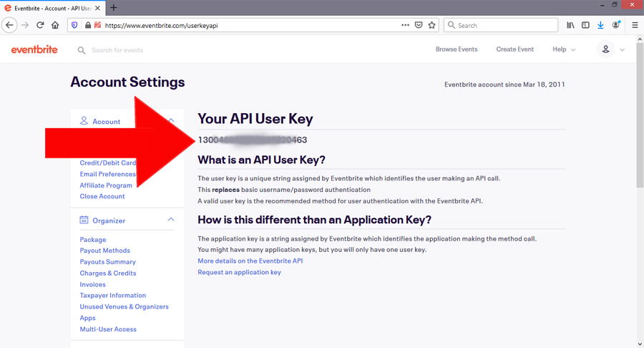This screenshot has height=348, width=644.
Task: Close the Eventbrite browser tab
Action: [x=97, y=8]
